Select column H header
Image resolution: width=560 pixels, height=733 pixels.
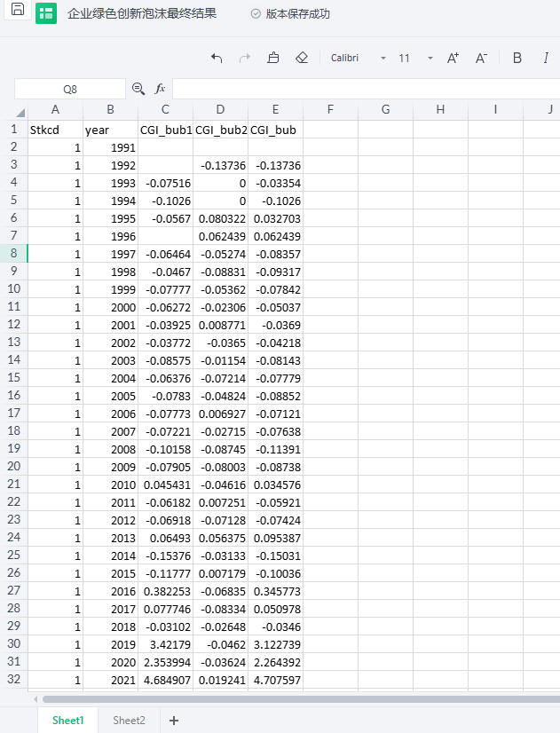click(x=440, y=110)
